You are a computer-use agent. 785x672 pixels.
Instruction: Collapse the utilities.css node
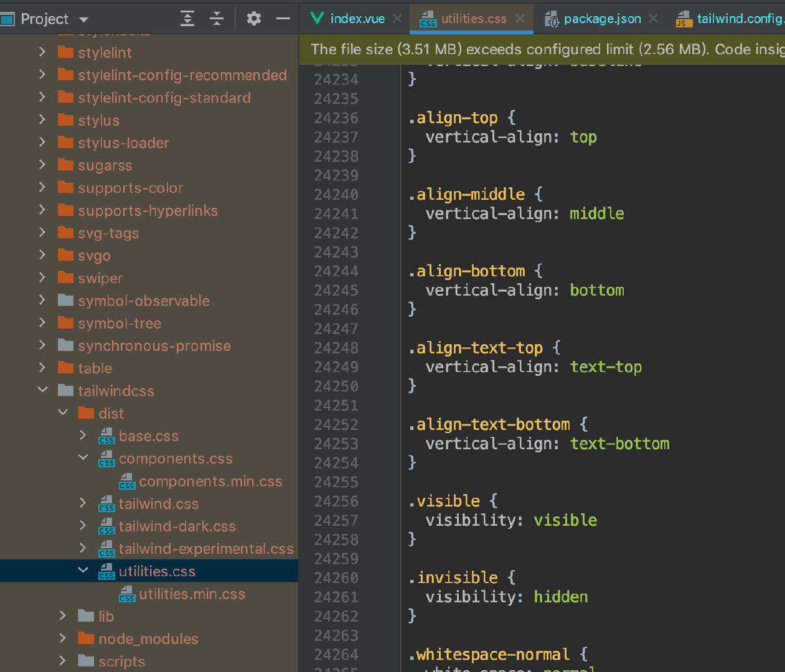point(83,571)
